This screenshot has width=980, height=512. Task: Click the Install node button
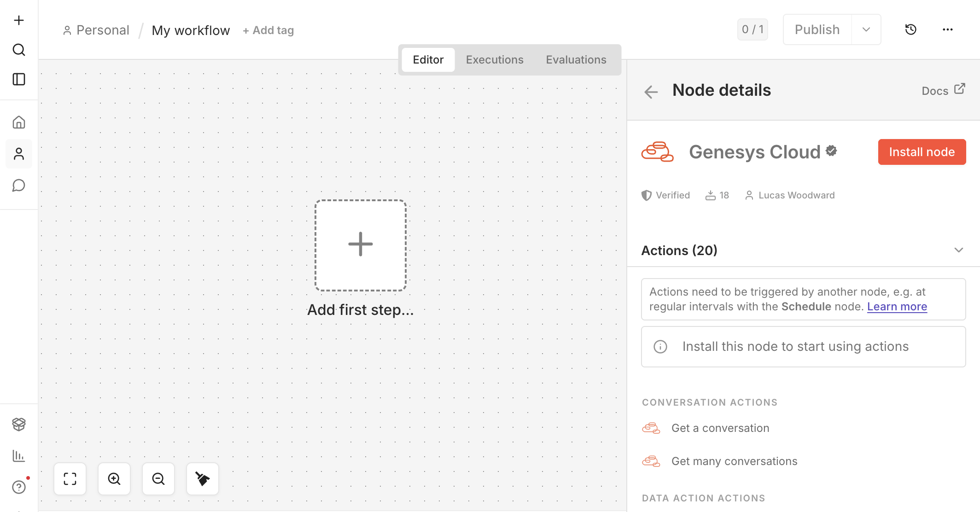coord(922,152)
